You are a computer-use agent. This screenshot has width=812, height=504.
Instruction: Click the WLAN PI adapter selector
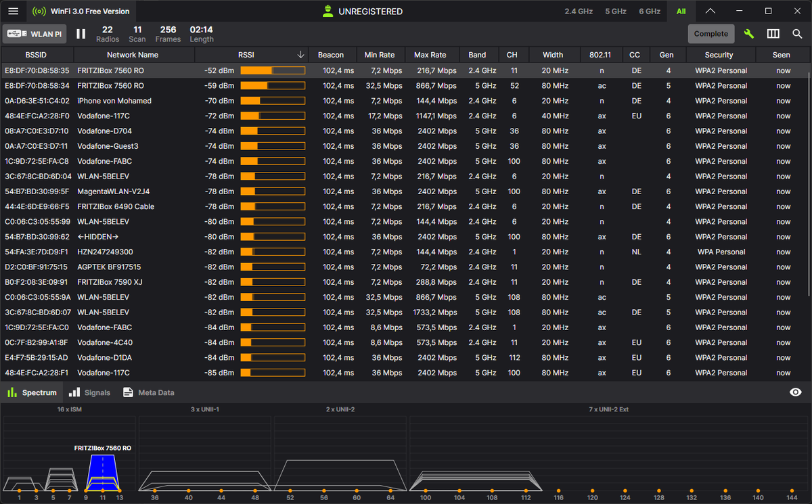click(x=34, y=34)
